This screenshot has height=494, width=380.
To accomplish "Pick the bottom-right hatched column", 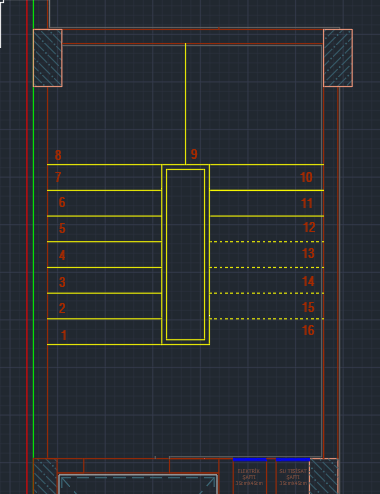I will [x=324, y=476].
